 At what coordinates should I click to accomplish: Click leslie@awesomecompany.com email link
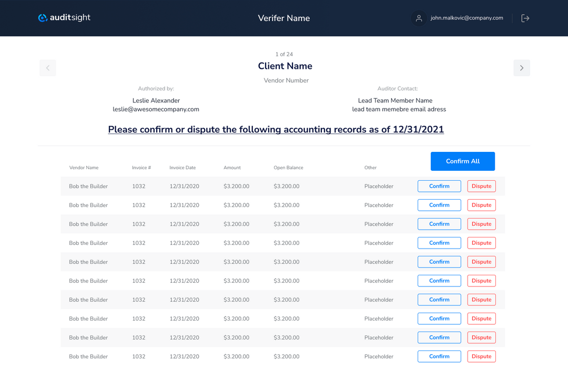coord(156,109)
